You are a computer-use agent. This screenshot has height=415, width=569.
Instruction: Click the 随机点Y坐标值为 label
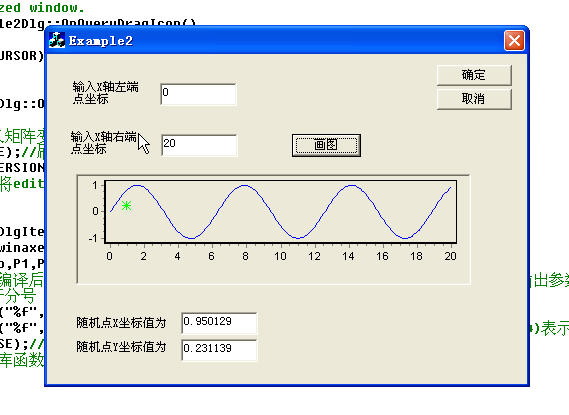point(121,347)
